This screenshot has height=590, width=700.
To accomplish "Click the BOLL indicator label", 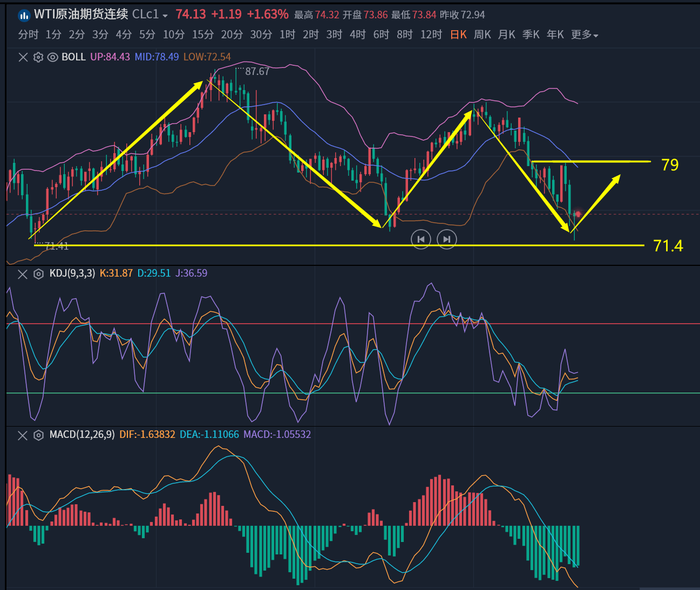I will click(73, 57).
